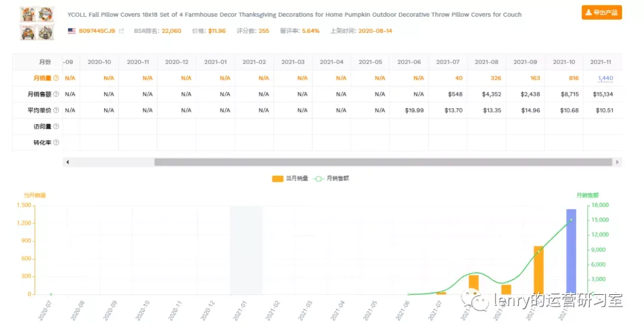
Task: Click the BSR rank value 22,060
Action: pyautogui.click(x=171, y=31)
